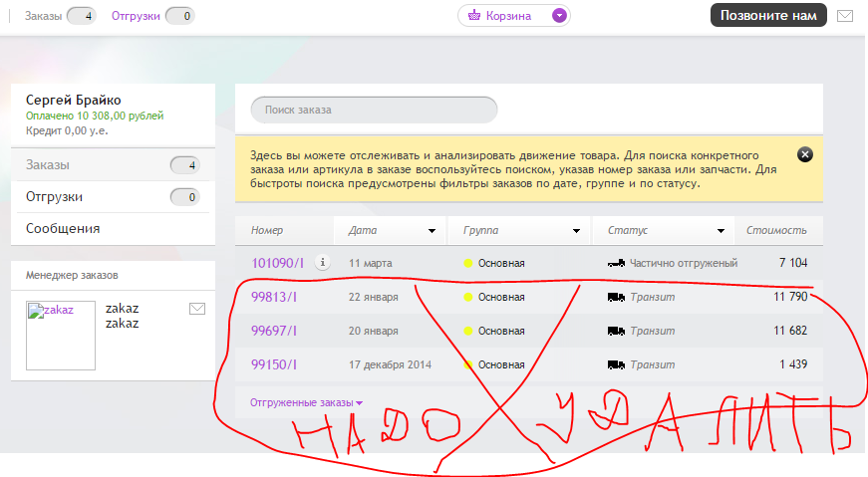Screen dimensions: 868x477
Task: Open the Группа column filter
Action: 576,231
